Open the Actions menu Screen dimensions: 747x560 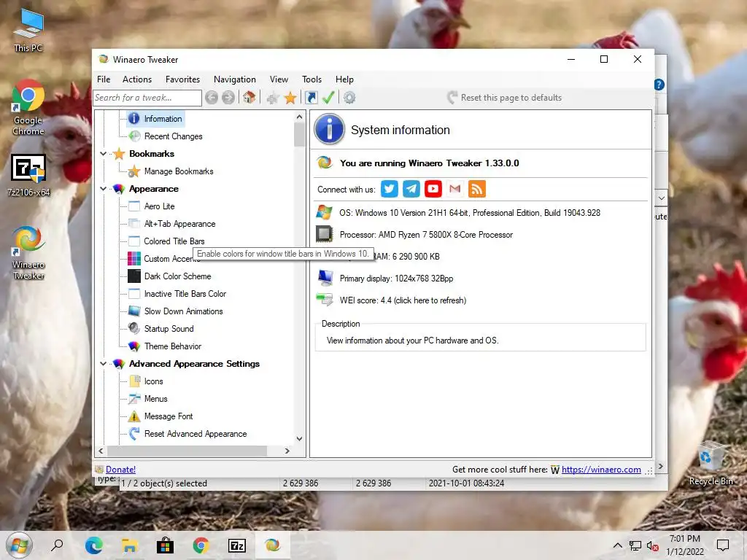[x=137, y=79]
